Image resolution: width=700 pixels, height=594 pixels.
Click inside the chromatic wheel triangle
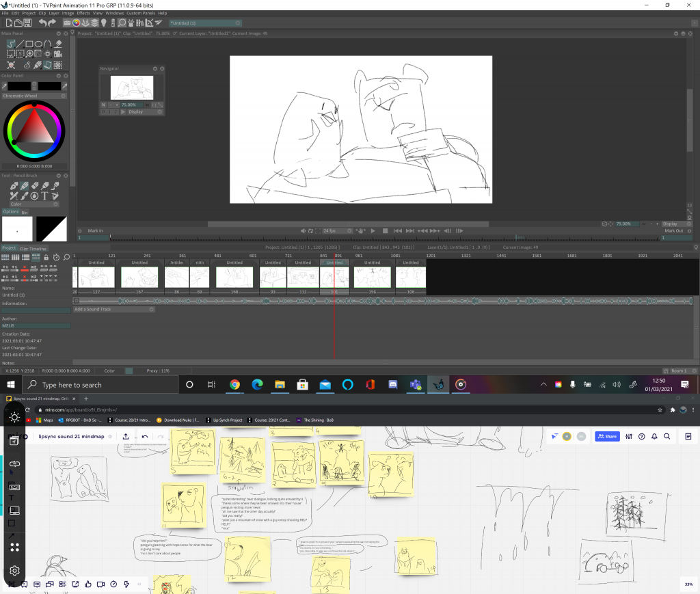tap(34, 129)
